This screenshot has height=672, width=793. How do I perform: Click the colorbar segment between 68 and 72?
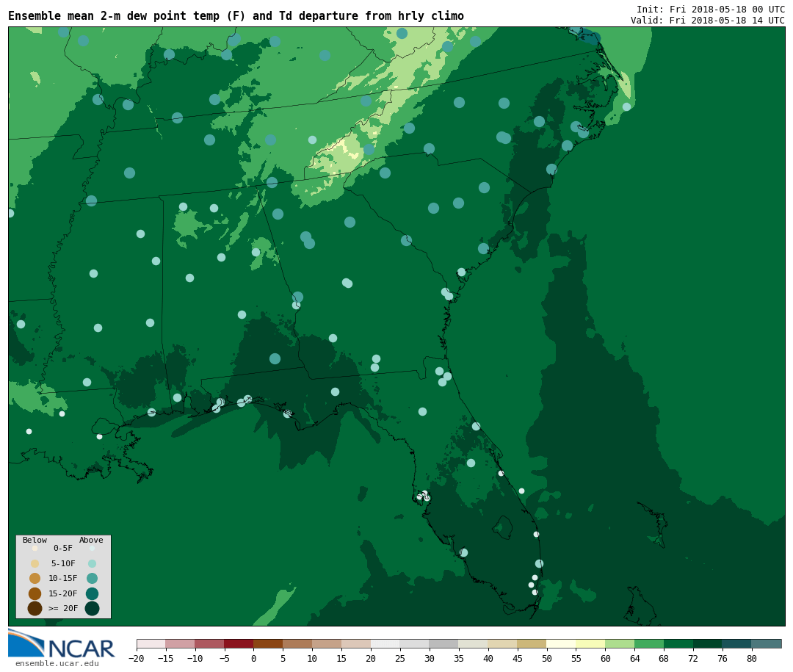click(678, 643)
